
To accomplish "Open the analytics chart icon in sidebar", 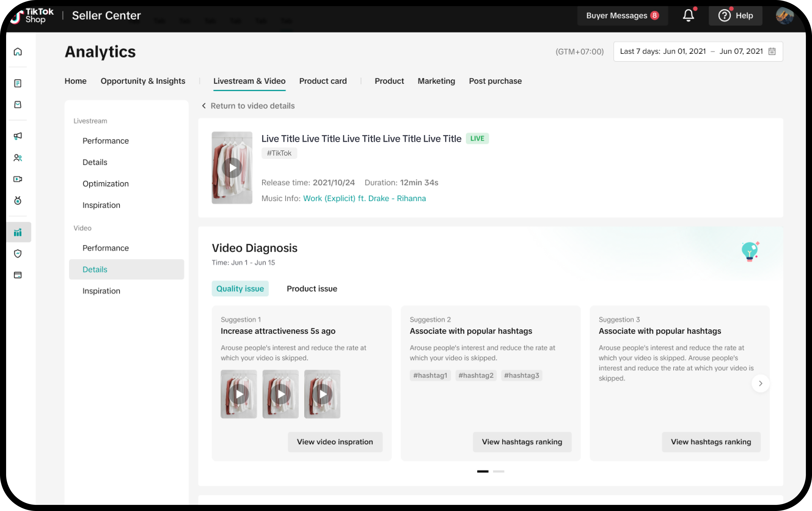I will pyautogui.click(x=18, y=232).
